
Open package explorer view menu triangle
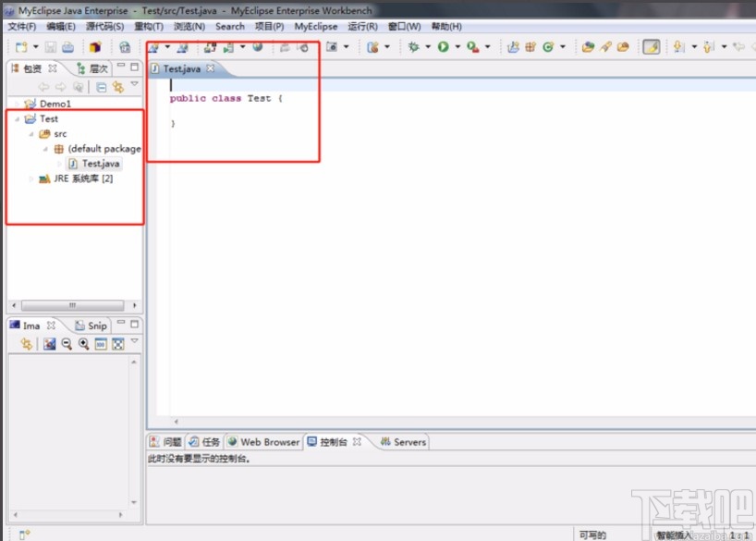click(135, 84)
